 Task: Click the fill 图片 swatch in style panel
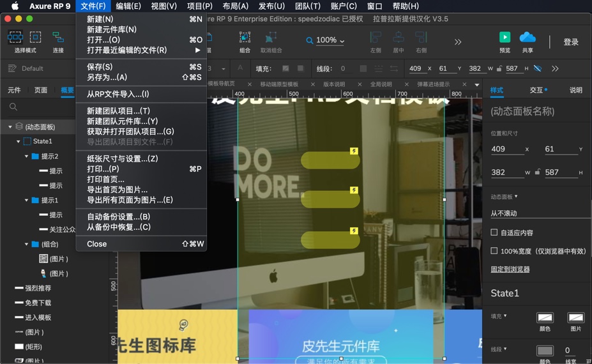coord(576,317)
